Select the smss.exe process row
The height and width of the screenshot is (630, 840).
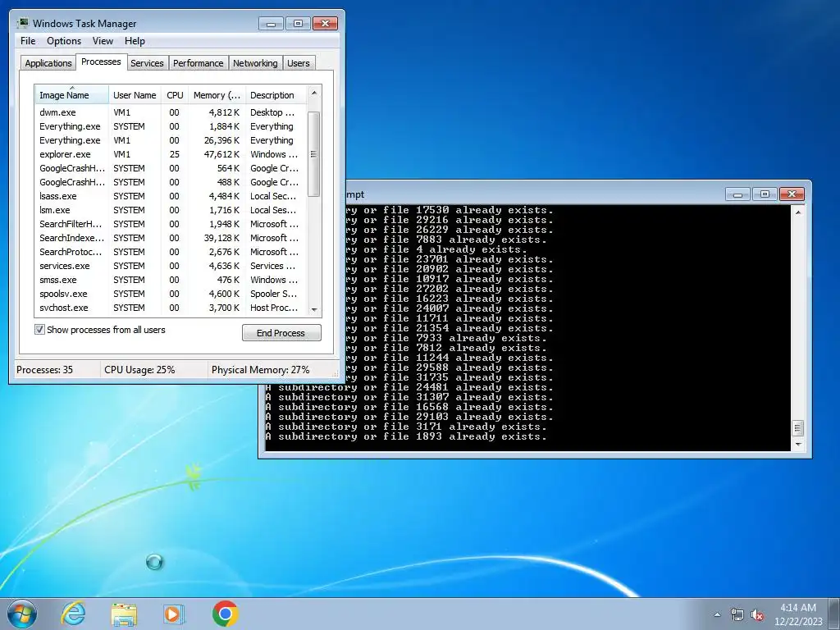(171, 280)
